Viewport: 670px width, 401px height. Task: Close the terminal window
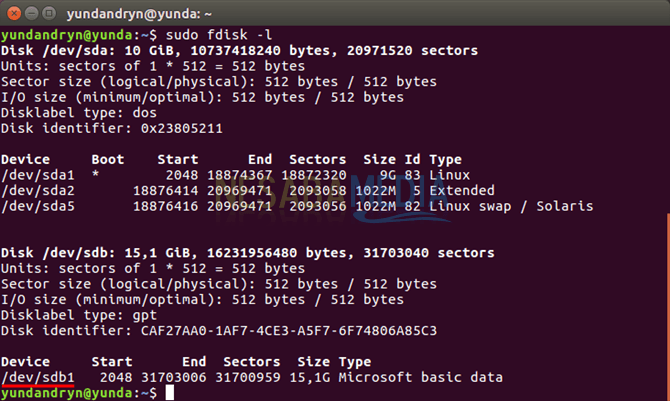pyautogui.click(x=14, y=14)
